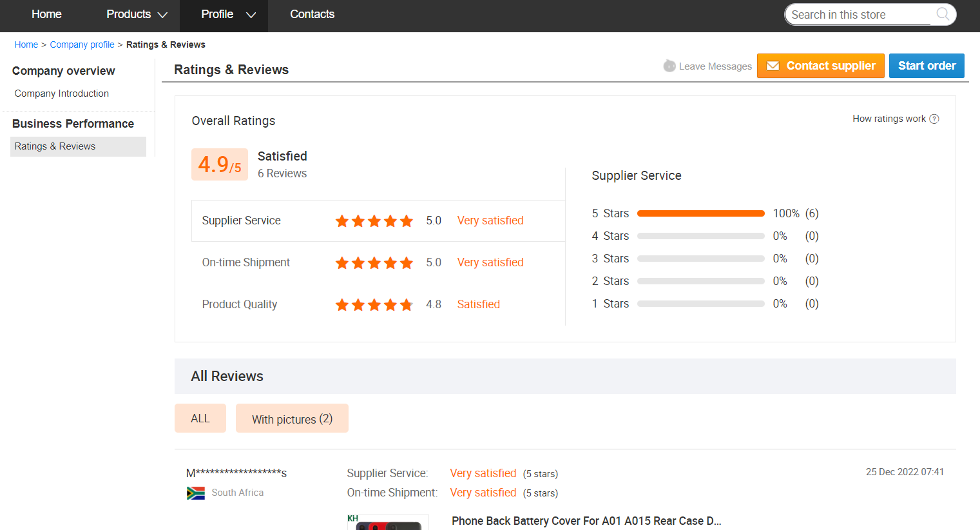Click the On-time Shipment star rating
The height and width of the screenshot is (530, 980).
[x=374, y=263]
